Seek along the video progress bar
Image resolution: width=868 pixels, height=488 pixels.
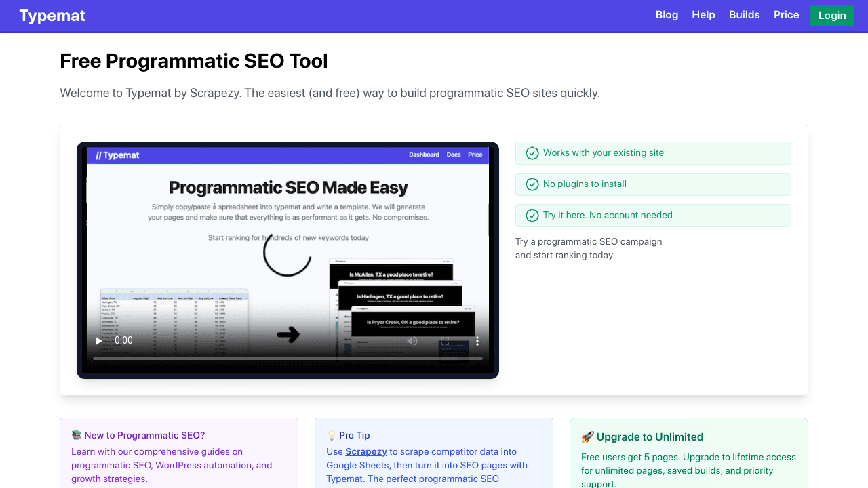(x=288, y=359)
